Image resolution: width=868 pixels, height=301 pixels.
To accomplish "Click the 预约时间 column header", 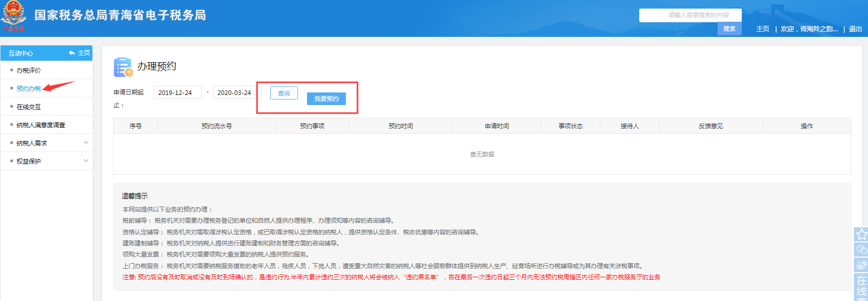I will coord(400,126).
